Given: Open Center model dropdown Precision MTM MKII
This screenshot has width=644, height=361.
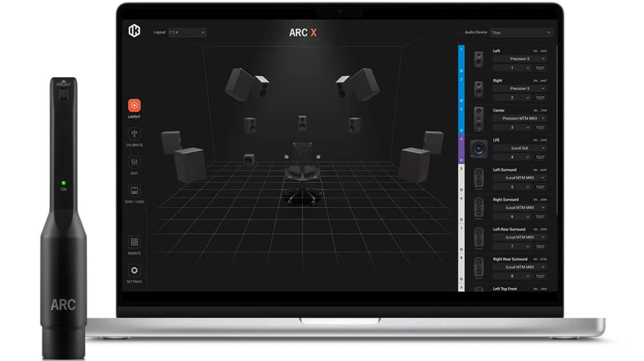Looking at the screenshot, I should (x=520, y=118).
